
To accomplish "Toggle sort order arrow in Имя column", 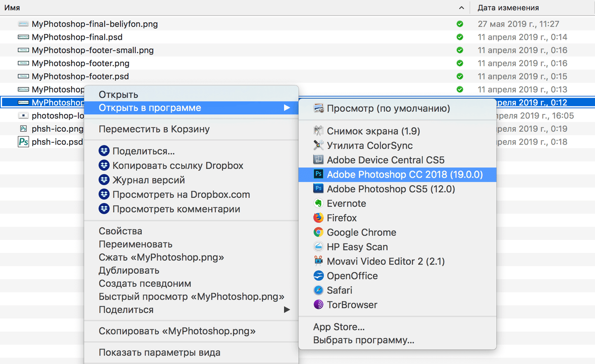I will click(x=461, y=8).
